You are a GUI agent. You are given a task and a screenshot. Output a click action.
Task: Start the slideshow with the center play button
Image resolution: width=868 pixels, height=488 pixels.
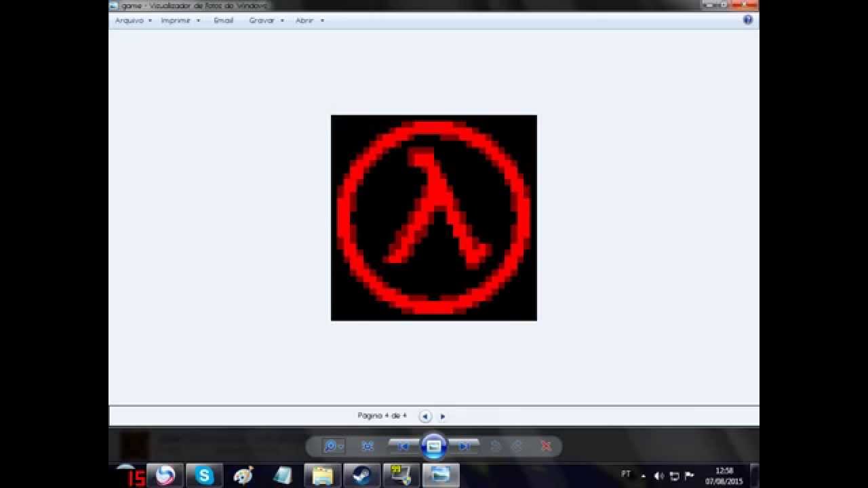pos(434,446)
